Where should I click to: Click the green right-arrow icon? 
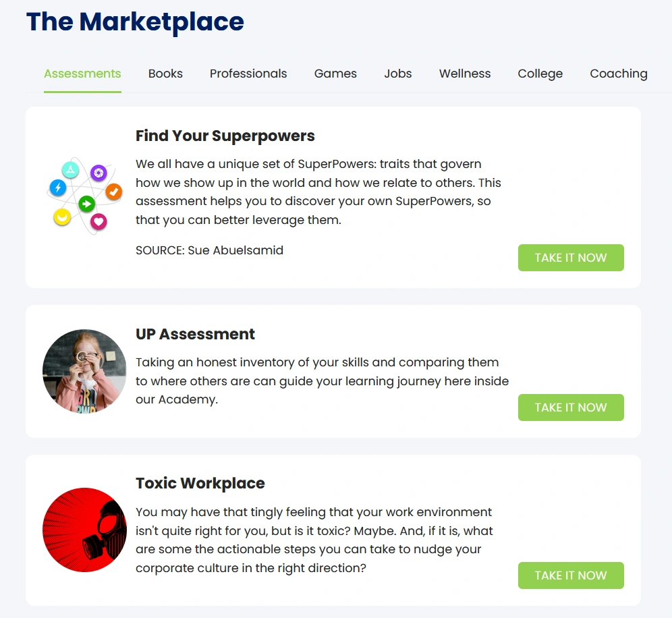[x=86, y=203]
